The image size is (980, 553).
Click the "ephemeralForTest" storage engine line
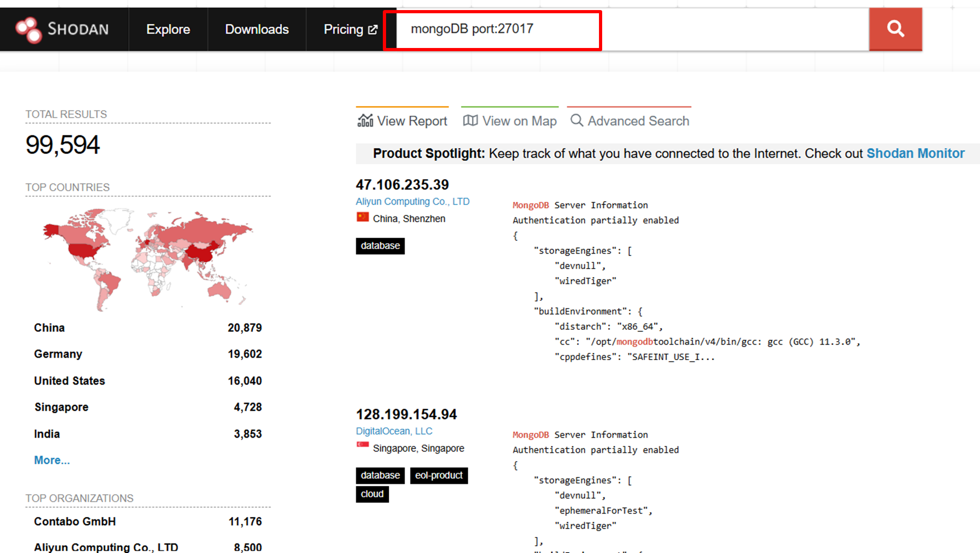[x=604, y=510]
